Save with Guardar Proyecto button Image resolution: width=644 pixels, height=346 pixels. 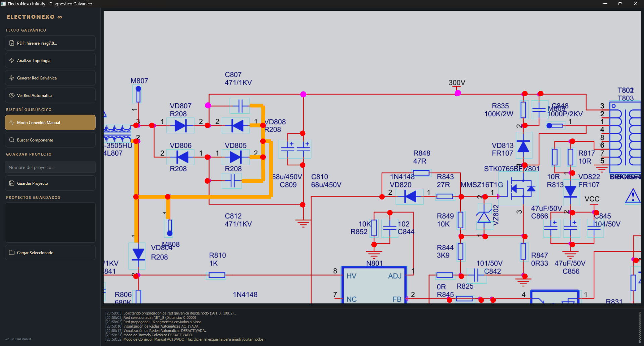[50, 183]
